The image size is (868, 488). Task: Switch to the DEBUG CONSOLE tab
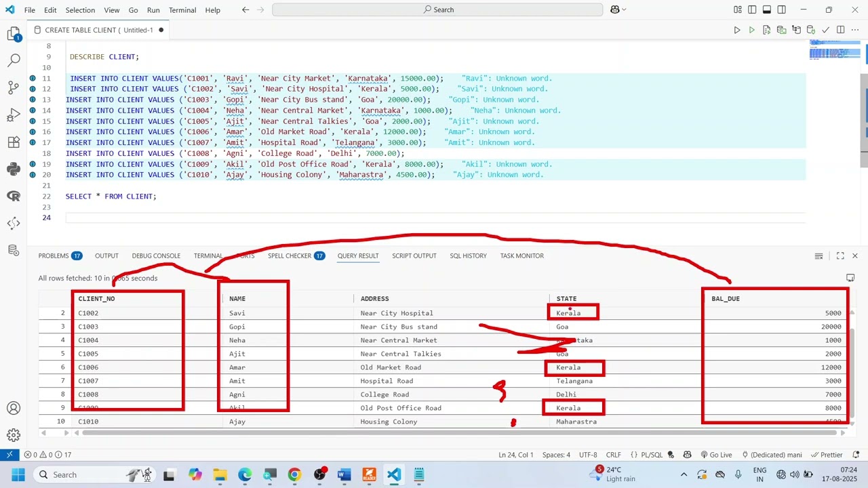click(x=156, y=256)
